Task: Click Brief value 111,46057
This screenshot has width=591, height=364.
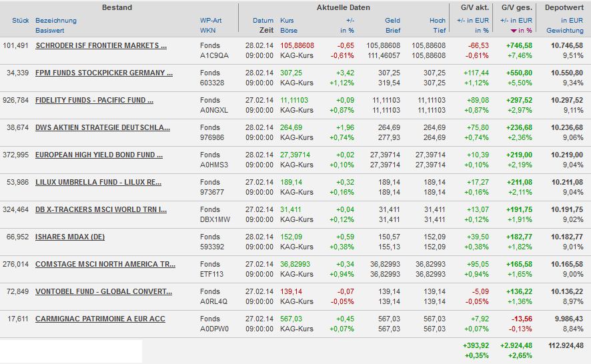Action: coord(384,56)
